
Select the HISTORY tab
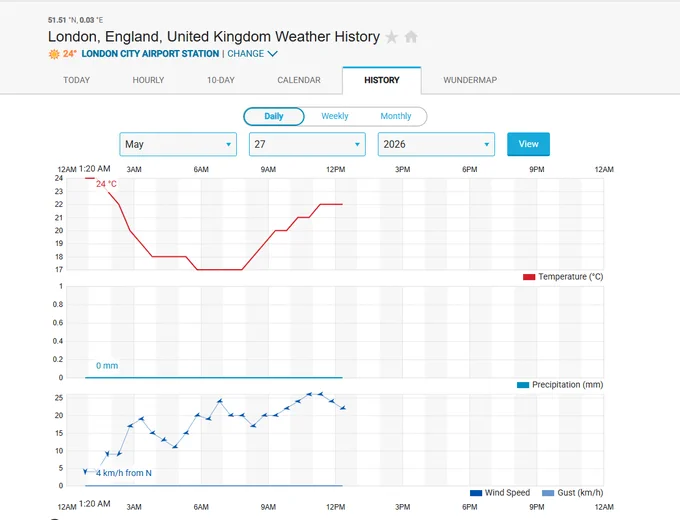coord(382,80)
